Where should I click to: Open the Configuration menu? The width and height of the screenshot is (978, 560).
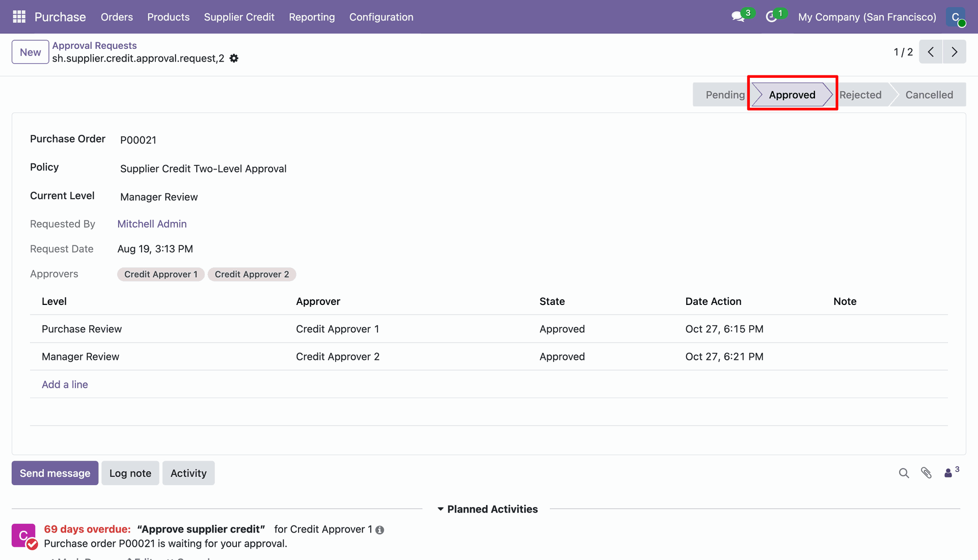point(381,17)
